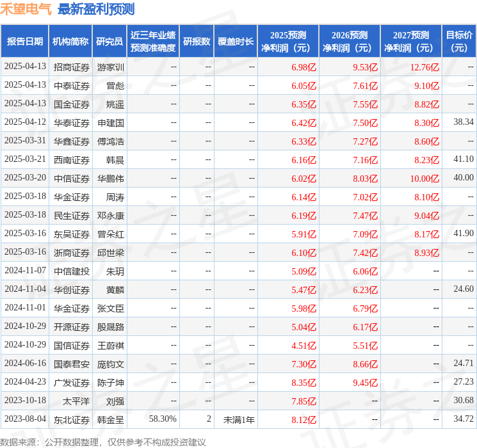Select the 2026预测净利润 column header
This screenshot has height=448, width=477.
click(350, 41)
